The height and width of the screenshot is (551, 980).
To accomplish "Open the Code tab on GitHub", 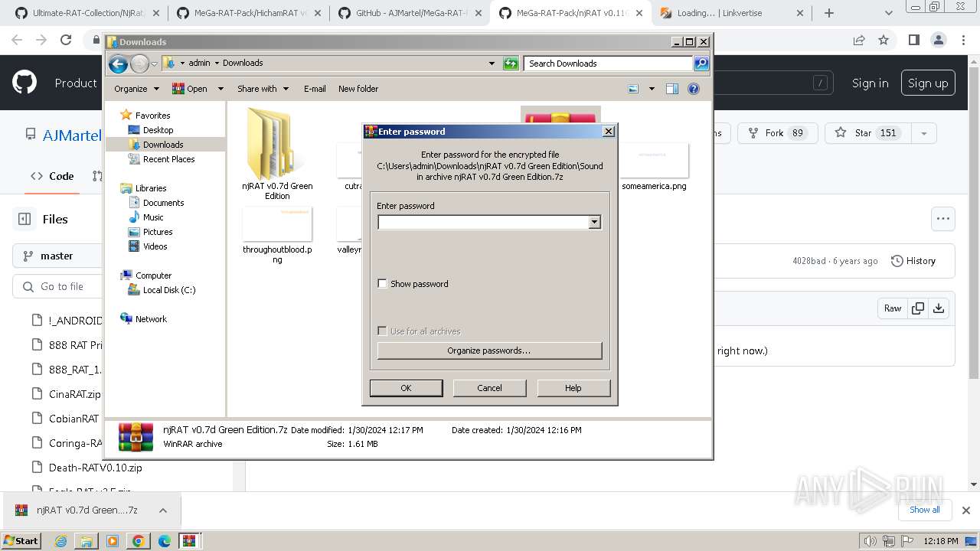I will click(53, 176).
